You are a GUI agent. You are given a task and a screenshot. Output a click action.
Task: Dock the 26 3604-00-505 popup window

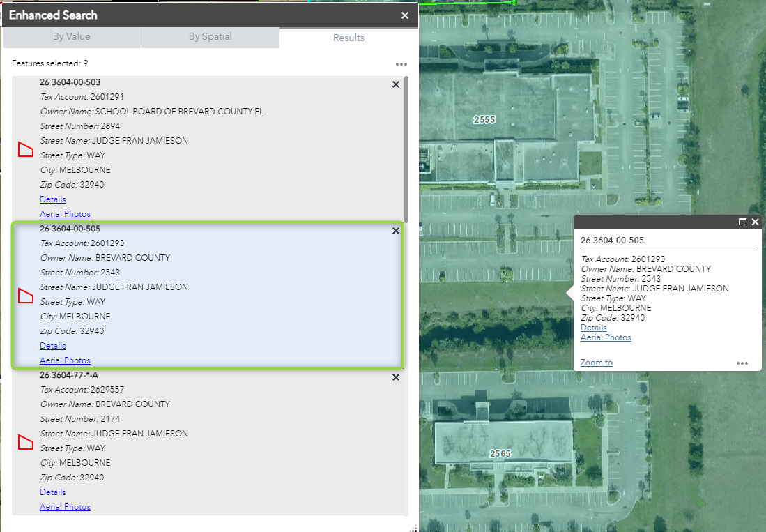point(742,222)
